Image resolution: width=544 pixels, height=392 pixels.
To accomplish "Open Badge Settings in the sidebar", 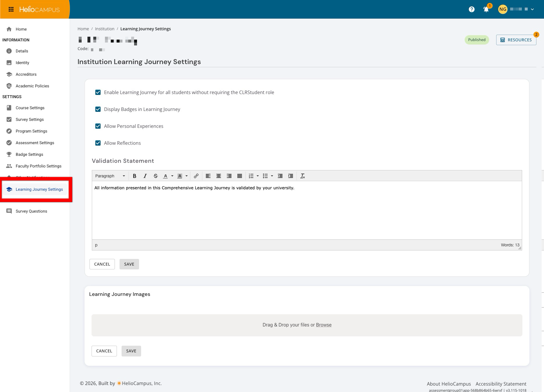I will (29, 154).
